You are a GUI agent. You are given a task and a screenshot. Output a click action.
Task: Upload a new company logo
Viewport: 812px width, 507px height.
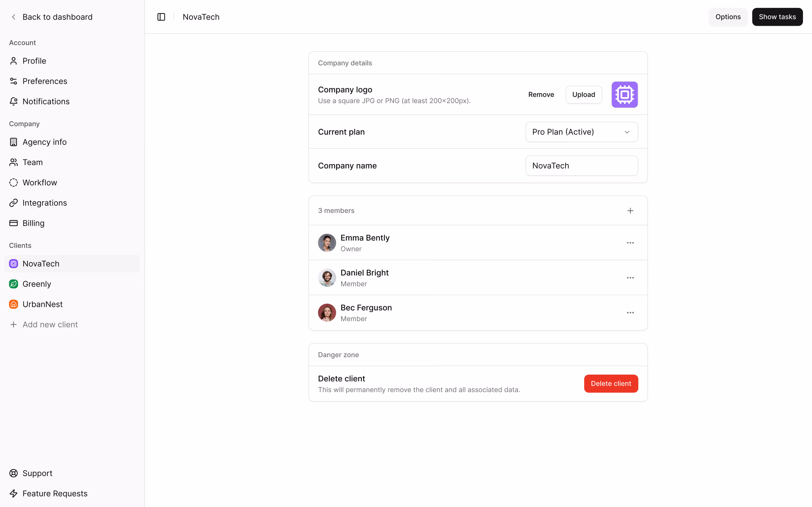click(583, 95)
